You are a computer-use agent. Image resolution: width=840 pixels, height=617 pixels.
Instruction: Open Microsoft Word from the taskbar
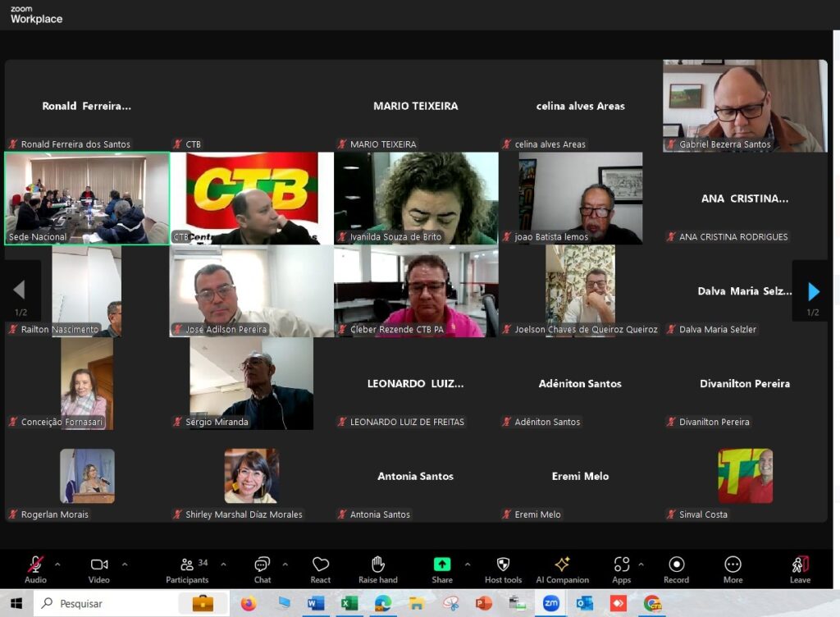pos(316,604)
